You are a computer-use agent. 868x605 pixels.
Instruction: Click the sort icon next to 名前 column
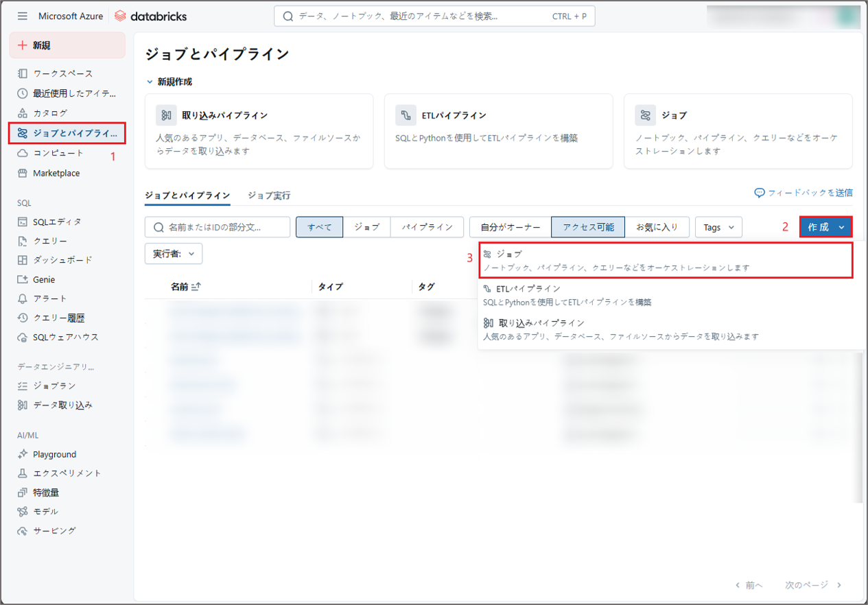(x=196, y=287)
